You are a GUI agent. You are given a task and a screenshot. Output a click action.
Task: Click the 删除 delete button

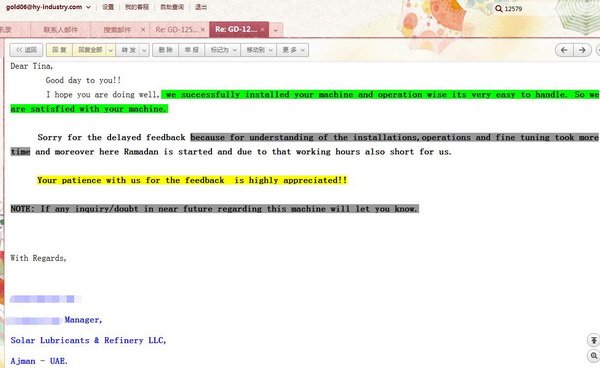tap(165, 50)
